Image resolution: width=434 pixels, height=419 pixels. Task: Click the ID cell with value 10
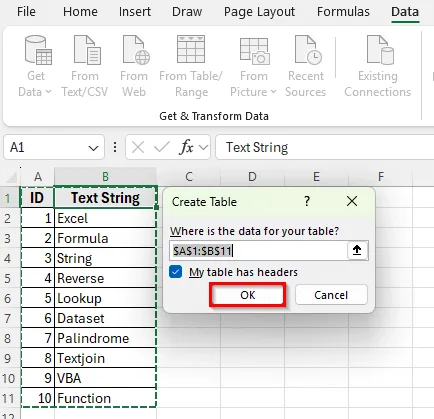click(x=37, y=398)
